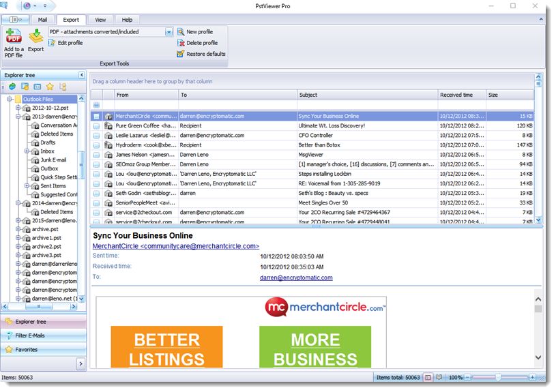Click the reading layout icon in status bar
The height and width of the screenshot is (392, 556).
428,378
